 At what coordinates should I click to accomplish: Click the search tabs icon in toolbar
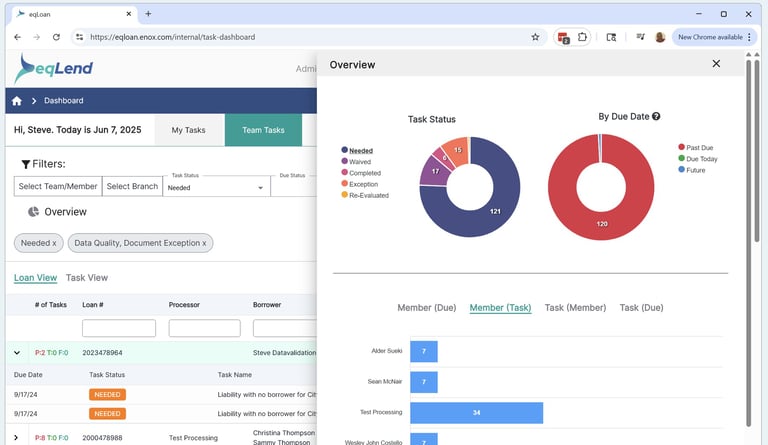pos(611,37)
